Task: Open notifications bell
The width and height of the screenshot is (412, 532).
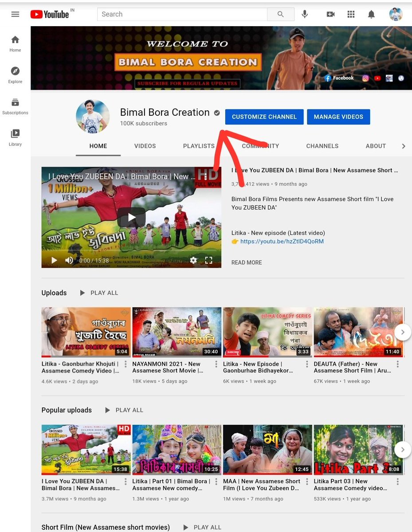Action: [x=371, y=14]
